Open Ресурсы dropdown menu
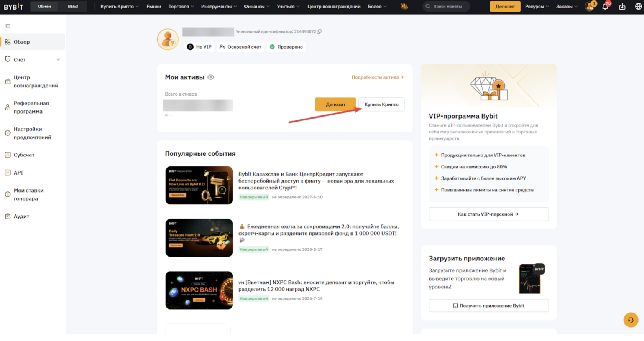Viewport: 644px width, 341px height. click(537, 7)
